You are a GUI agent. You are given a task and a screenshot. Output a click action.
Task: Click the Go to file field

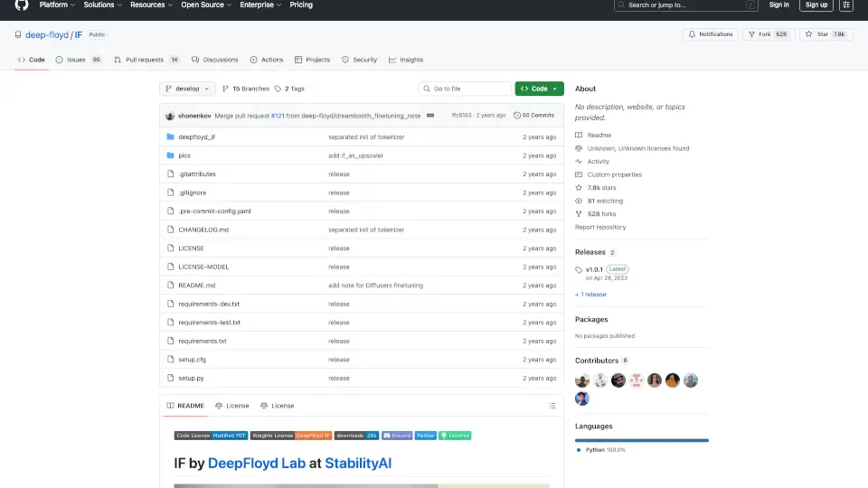pos(466,89)
